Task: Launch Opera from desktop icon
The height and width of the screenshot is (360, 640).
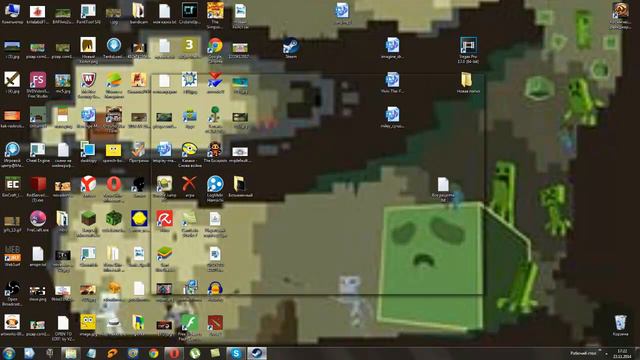Action: (x=113, y=184)
